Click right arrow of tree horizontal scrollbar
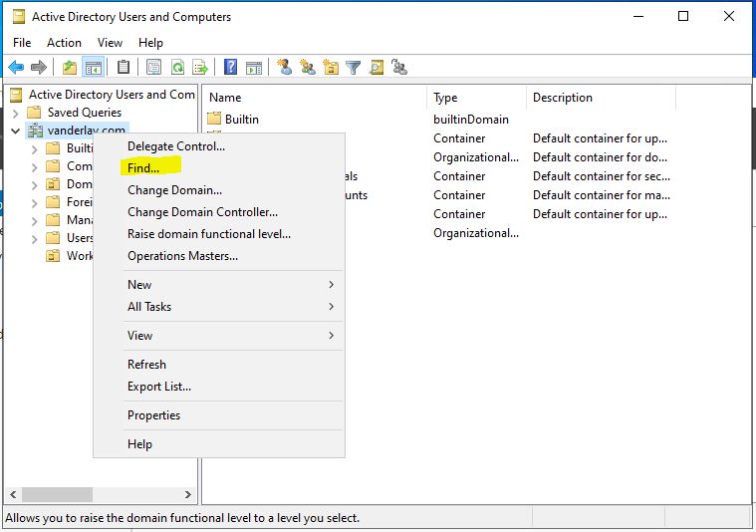This screenshot has width=756, height=532. point(188,494)
